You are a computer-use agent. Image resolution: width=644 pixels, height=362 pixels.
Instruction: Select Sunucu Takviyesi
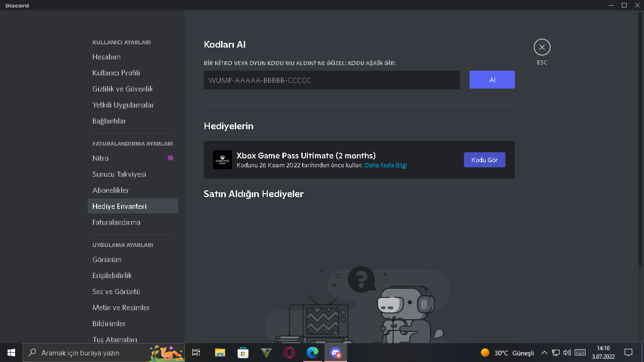[x=133, y=174]
